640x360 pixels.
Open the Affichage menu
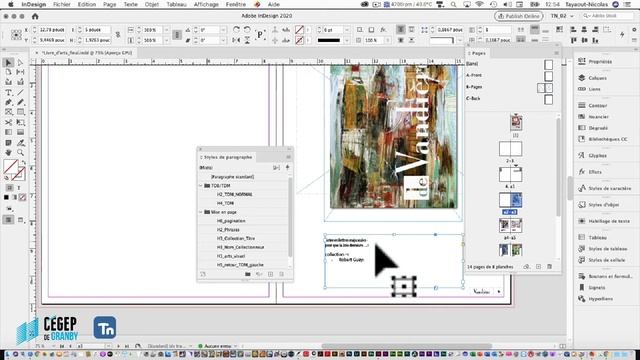click(206, 4)
